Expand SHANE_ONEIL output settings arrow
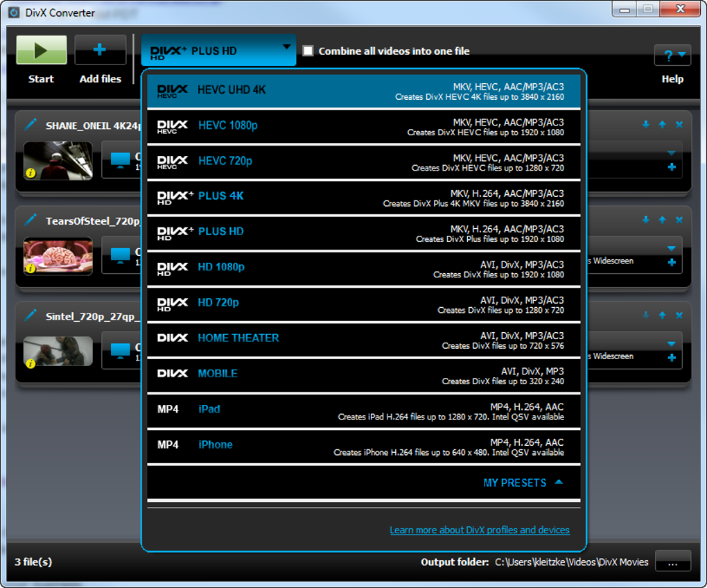Screen dimensions: 707x588 click(x=672, y=153)
